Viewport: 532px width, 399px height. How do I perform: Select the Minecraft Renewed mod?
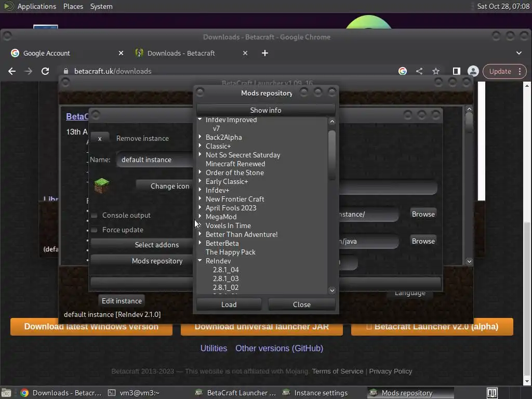(235, 164)
